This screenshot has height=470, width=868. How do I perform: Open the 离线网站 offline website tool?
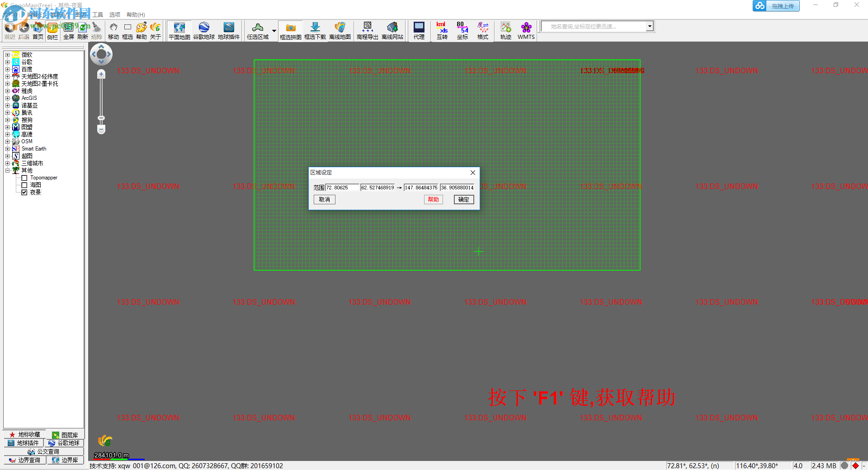(392, 31)
